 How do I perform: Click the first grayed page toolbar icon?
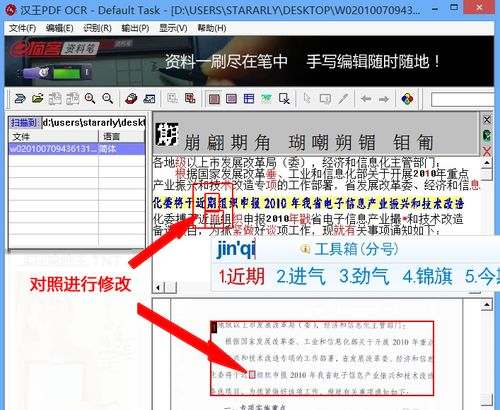55,99
